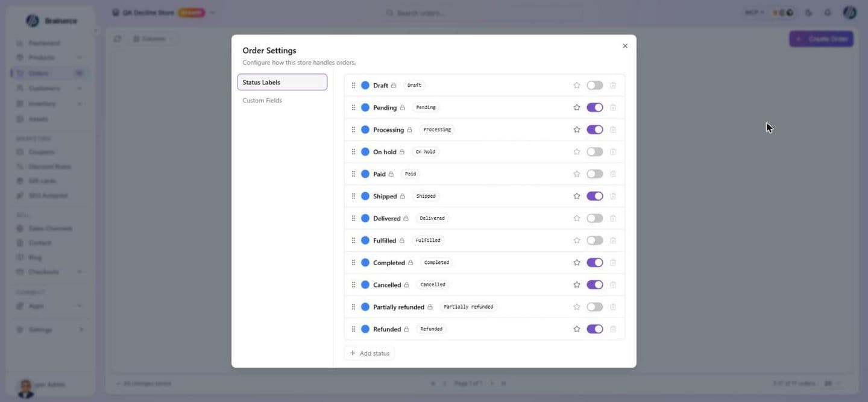Star the Completed status row

pos(576,263)
